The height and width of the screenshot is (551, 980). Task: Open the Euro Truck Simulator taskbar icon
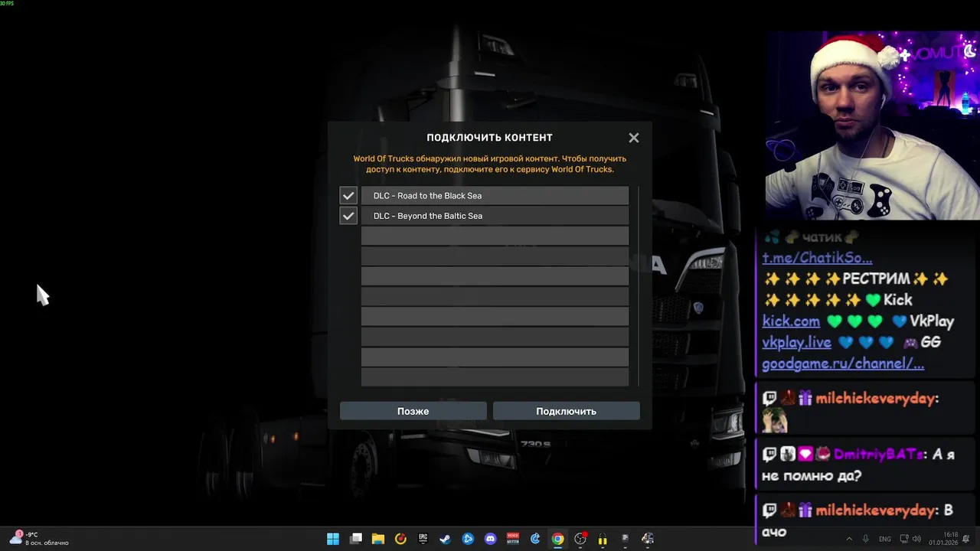pos(648,539)
